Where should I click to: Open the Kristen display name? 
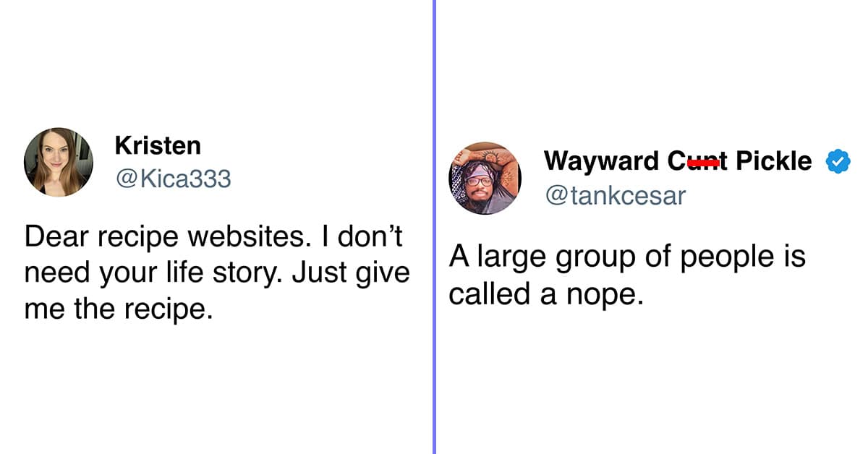pyautogui.click(x=158, y=145)
